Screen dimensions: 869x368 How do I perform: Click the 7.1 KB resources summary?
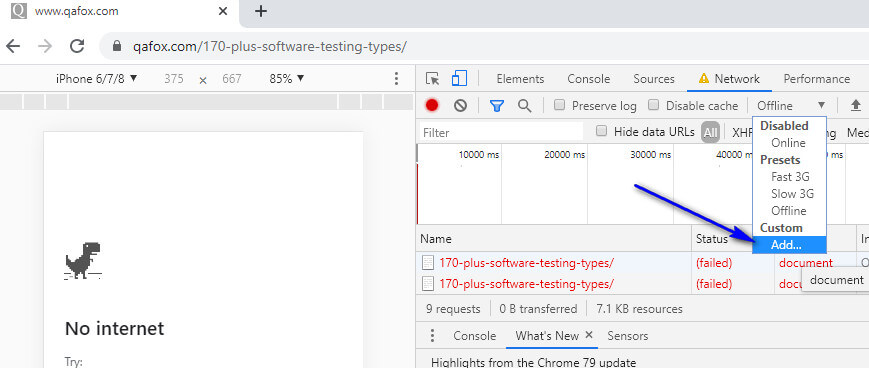pos(640,309)
